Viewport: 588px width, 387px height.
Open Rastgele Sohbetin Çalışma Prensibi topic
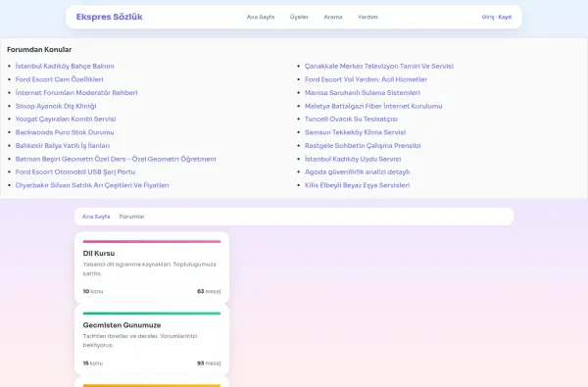point(363,146)
